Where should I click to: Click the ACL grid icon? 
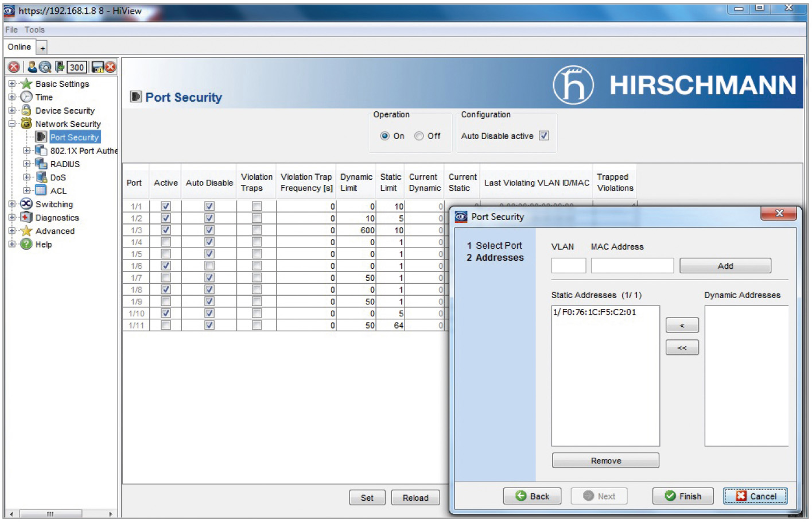(41, 190)
